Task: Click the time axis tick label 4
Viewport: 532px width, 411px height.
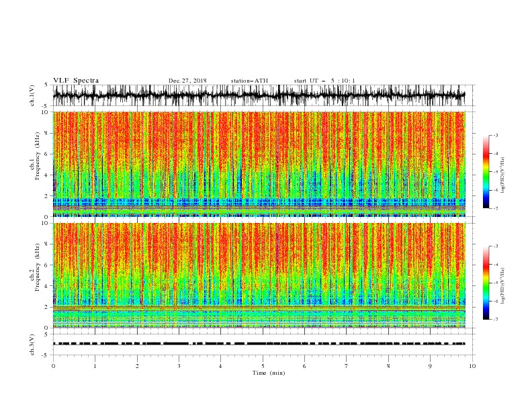Action: tap(220, 366)
